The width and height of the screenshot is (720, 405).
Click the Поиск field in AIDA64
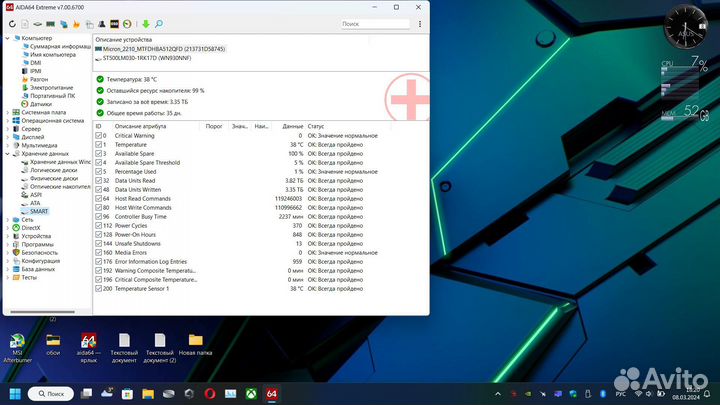[375, 24]
